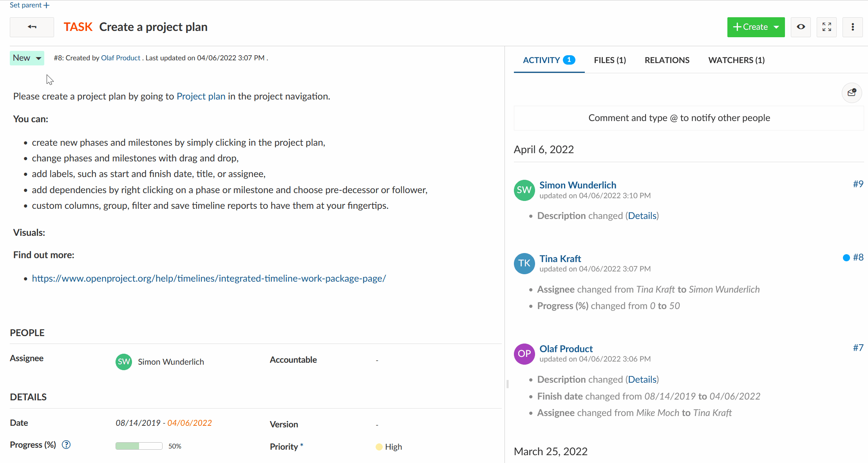Expand the Create button dropdown arrow

pos(776,27)
